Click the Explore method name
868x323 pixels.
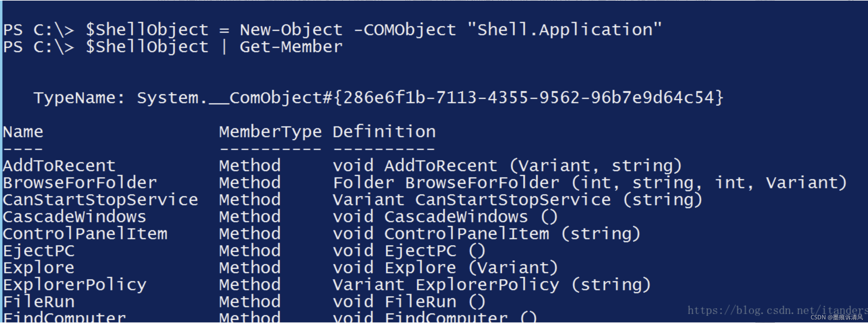[x=39, y=268]
